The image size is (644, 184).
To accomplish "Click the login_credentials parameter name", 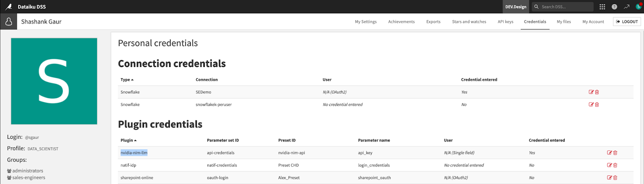I will pos(374,165).
